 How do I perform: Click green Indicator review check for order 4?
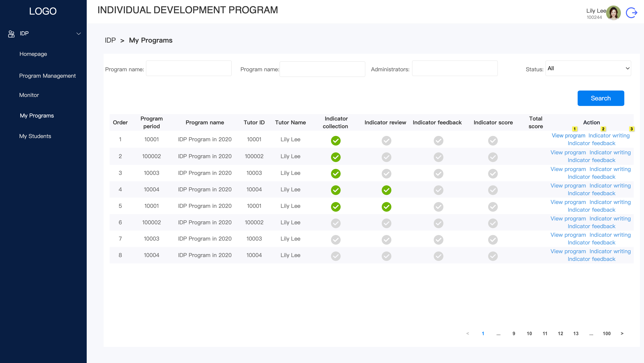pos(386,190)
